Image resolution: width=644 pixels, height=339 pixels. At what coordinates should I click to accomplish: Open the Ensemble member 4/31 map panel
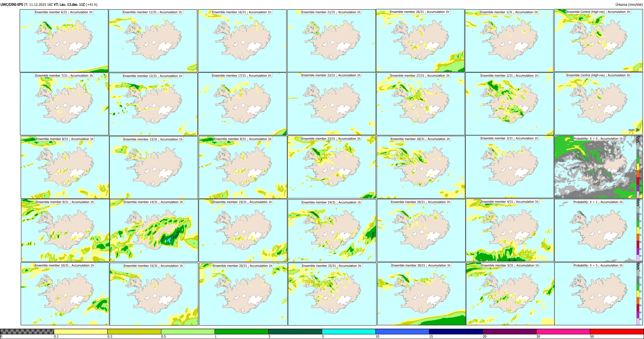tap(510, 230)
